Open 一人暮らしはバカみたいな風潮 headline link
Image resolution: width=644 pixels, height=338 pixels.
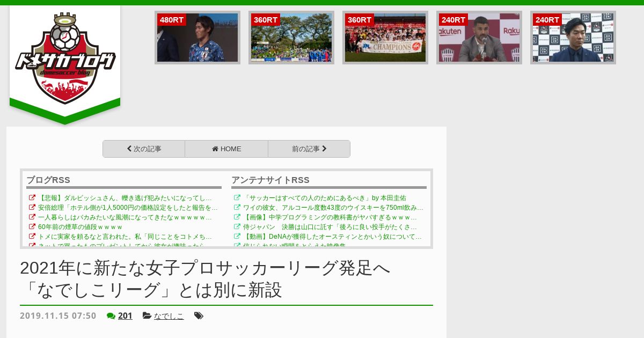pos(125,217)
